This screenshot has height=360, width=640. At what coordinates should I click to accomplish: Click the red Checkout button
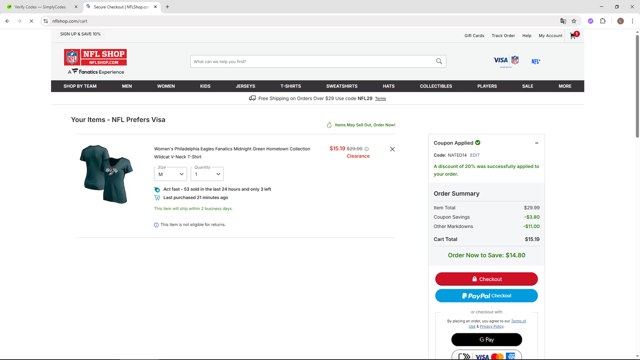click(487, 279)
